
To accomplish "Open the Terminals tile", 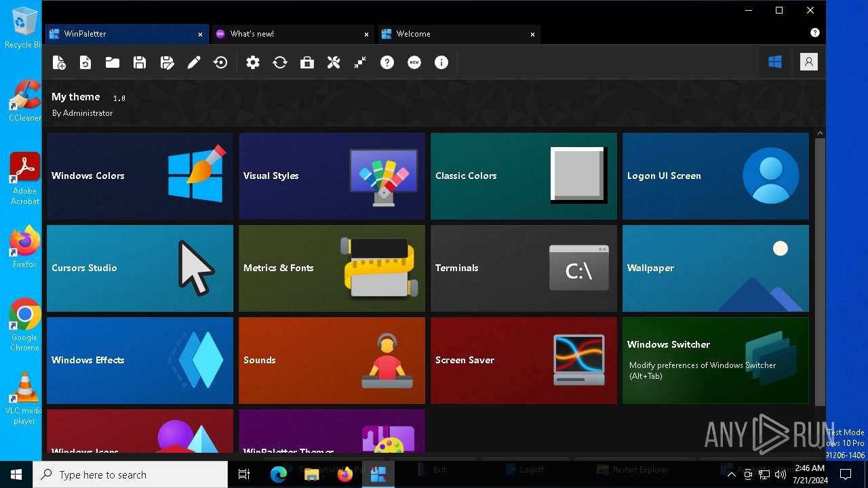I will click(524, 268).
